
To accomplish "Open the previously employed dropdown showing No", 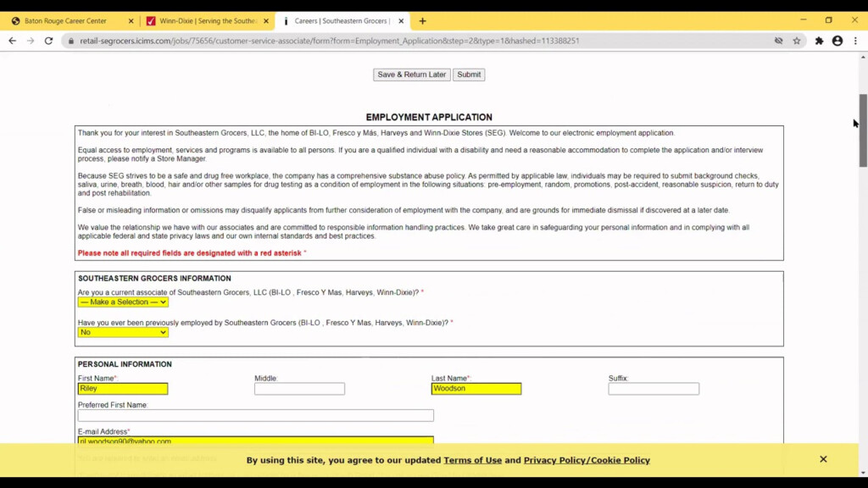I will (x=123, y=332).
